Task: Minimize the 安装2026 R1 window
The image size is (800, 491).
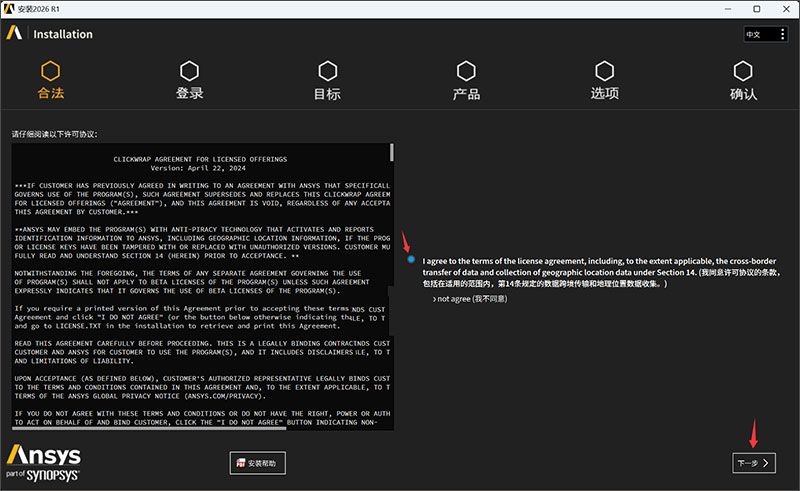Action: pyautogui.click(x=728, y=9)
